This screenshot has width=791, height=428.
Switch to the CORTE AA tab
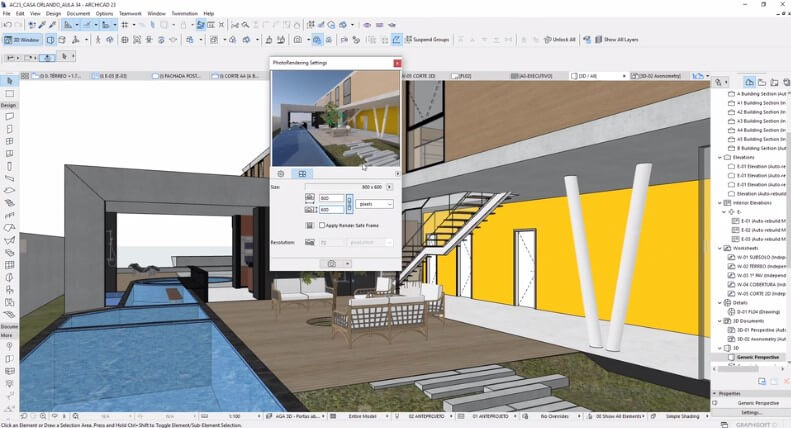tap(237, 76)
